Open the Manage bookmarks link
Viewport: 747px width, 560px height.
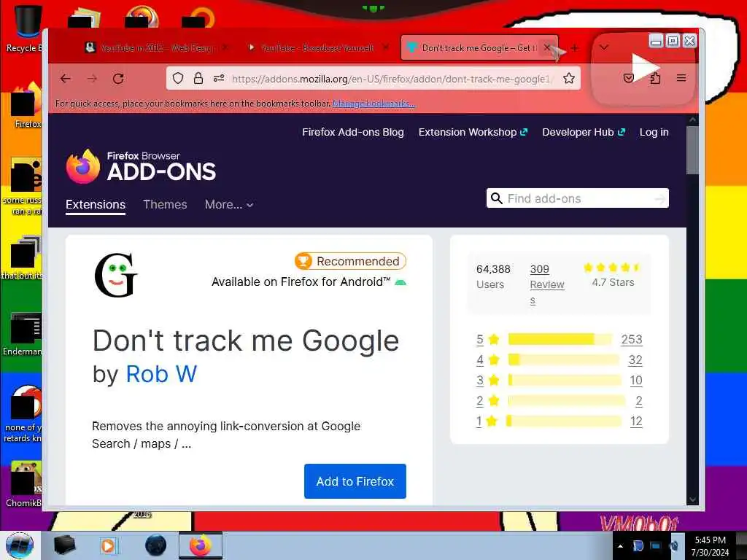373,104
